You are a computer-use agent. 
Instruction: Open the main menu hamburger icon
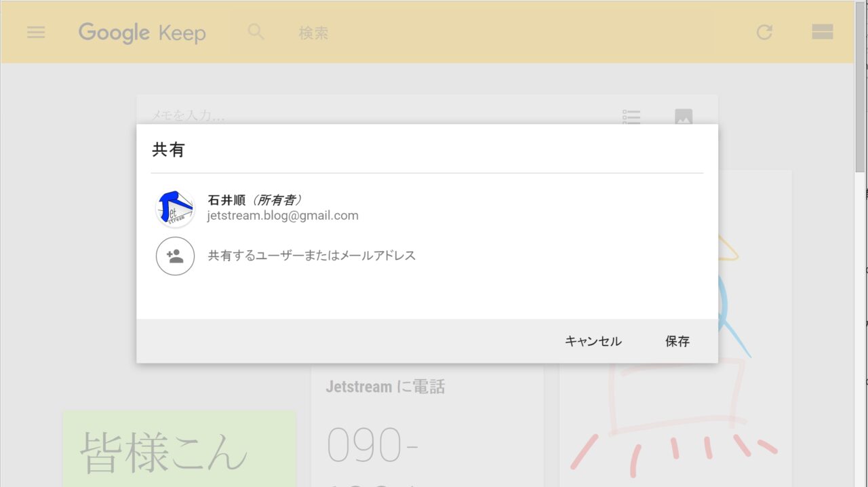pos(36,33)
